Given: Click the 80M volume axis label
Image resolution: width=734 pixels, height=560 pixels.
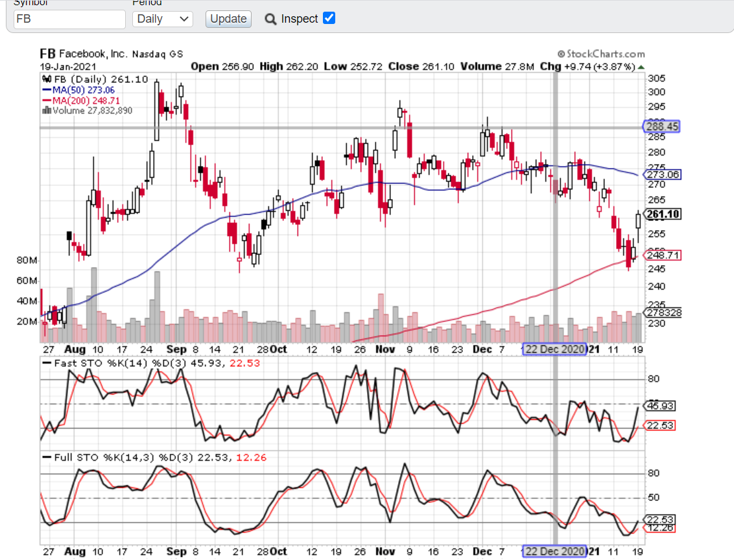Looking at the screenshot, I should (x=27, y=260).
